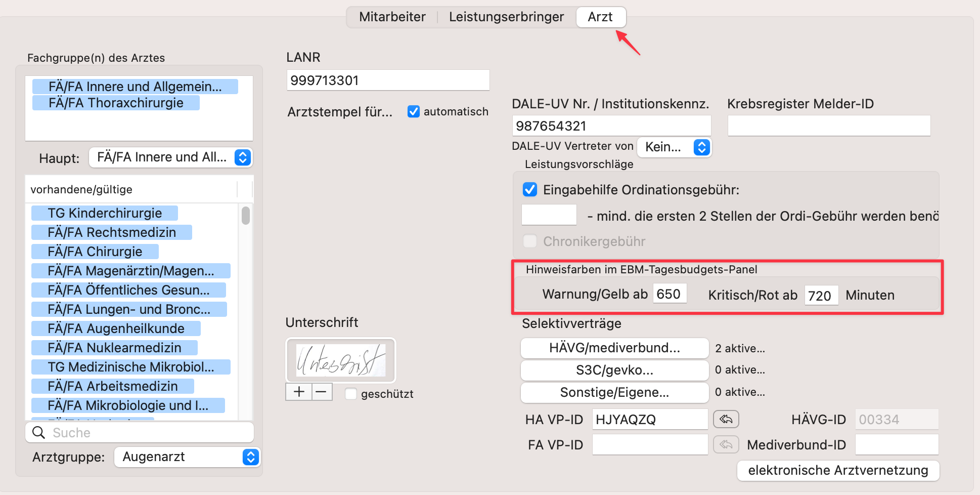Click the Fachgruppen list scrollbar

[x=246, y=215]
